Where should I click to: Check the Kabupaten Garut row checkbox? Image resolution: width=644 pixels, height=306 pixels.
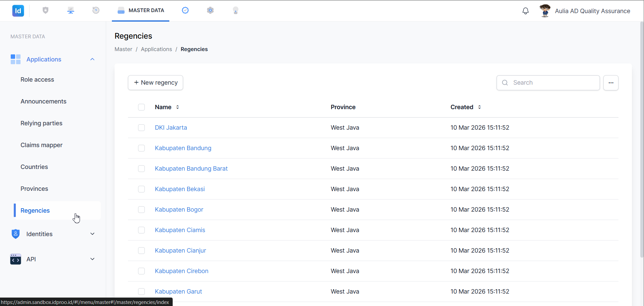pyautogui.click(x=141, y=292)
